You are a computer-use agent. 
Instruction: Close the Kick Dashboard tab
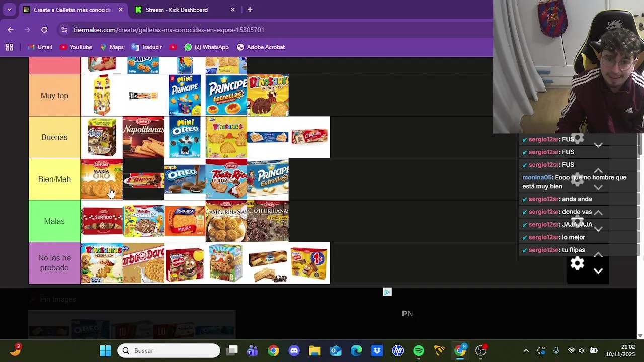(x=232, y=10)
